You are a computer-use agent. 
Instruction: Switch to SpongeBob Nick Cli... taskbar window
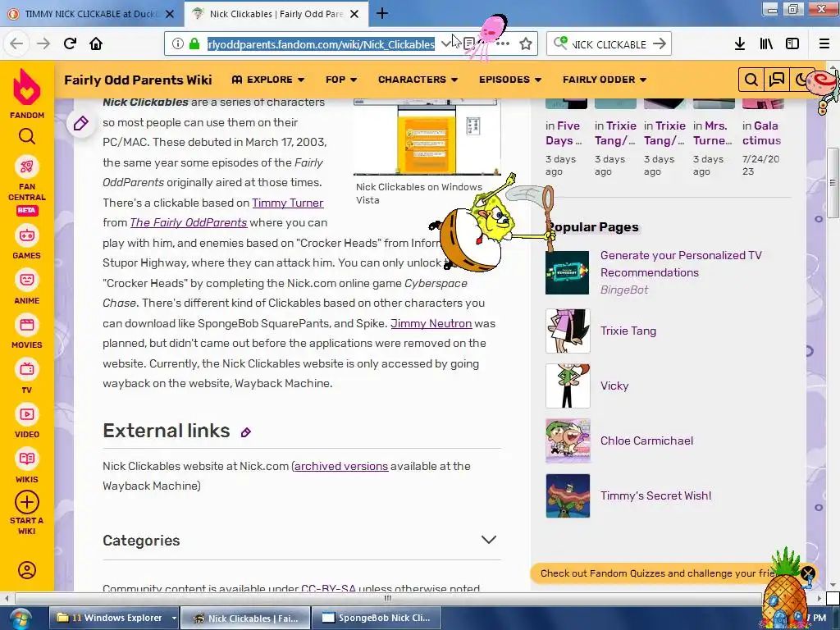point(377,619)
